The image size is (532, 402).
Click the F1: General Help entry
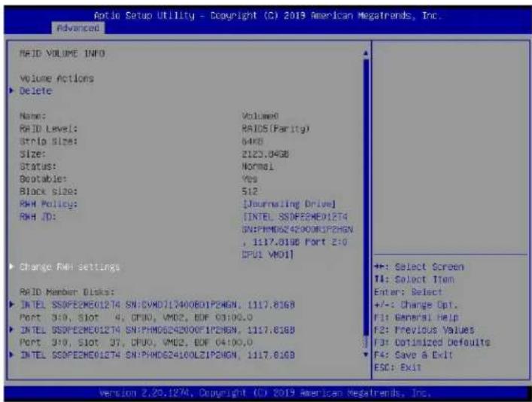point(416,317)
